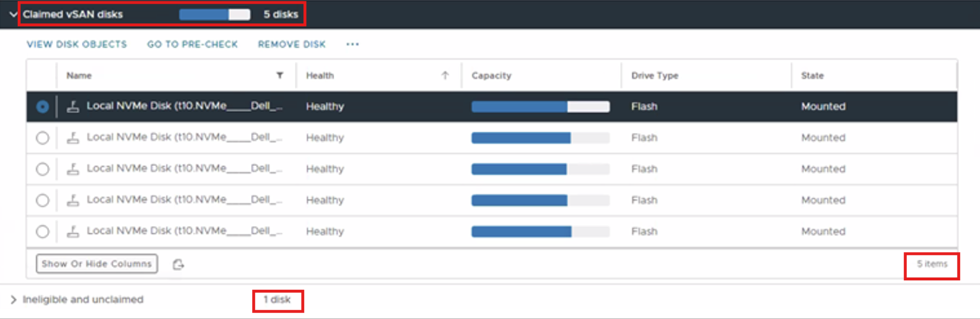Click the sort arrow in Health column

[x=445, y=76]
